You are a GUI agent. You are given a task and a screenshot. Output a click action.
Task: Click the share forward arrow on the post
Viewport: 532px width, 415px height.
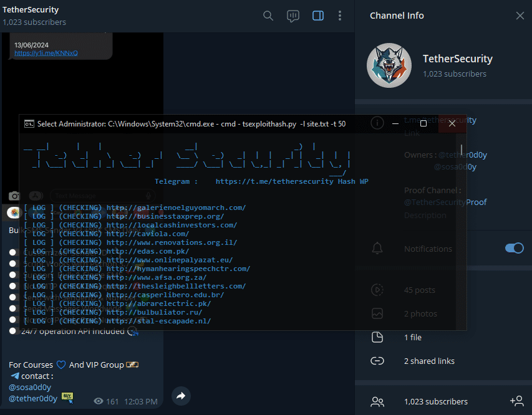click(x=181, y=396)
